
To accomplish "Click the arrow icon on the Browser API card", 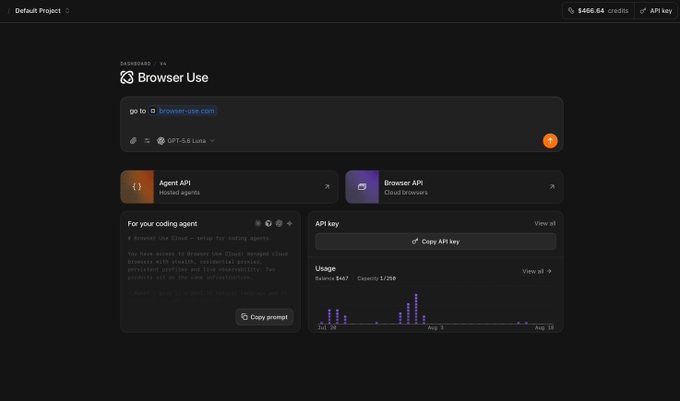I will [552, 186].
